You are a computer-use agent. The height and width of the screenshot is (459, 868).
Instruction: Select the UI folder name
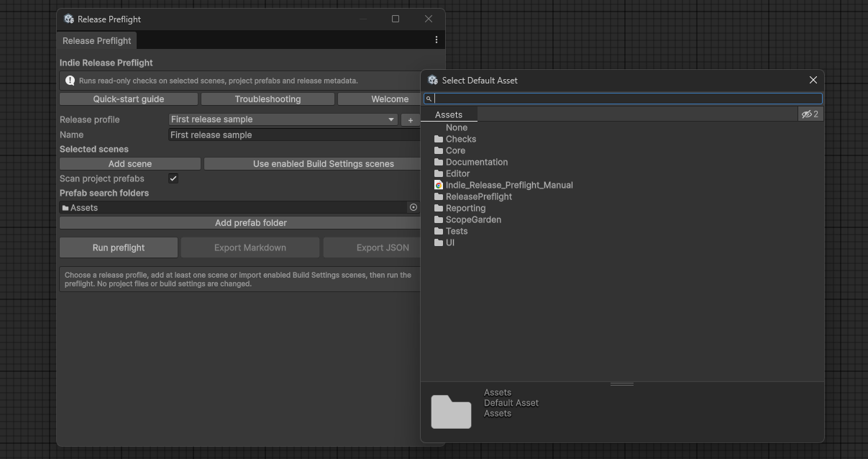click(x=450, y=243)
